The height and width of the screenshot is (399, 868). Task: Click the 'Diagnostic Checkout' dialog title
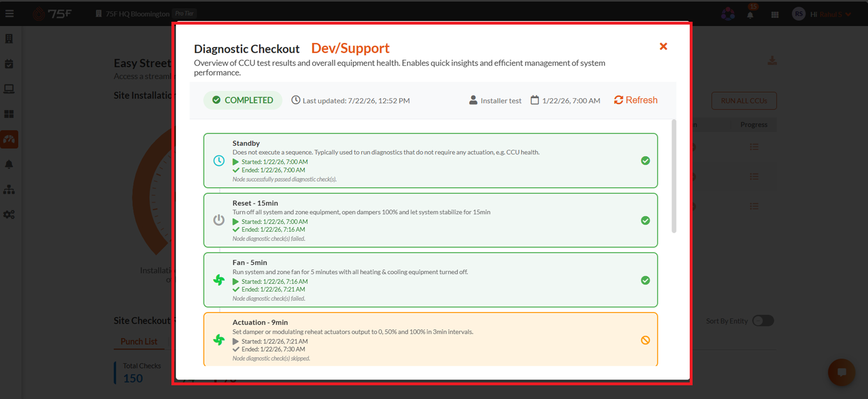(247, 49)
